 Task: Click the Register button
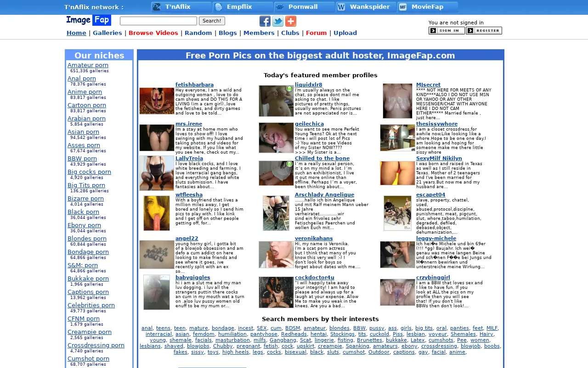[x=484, y=30]
